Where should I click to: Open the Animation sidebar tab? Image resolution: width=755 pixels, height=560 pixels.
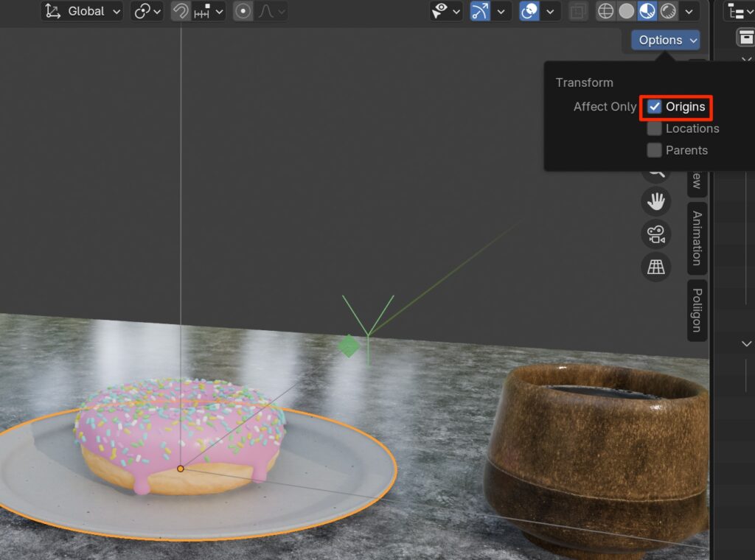coord(697,238)
